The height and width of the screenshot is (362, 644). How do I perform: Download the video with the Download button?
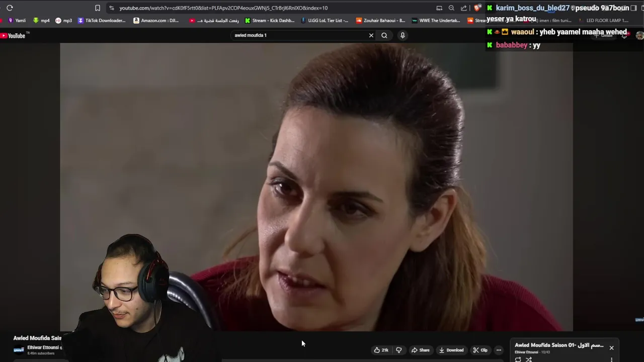pyautogui.click(x=451, y=350)
